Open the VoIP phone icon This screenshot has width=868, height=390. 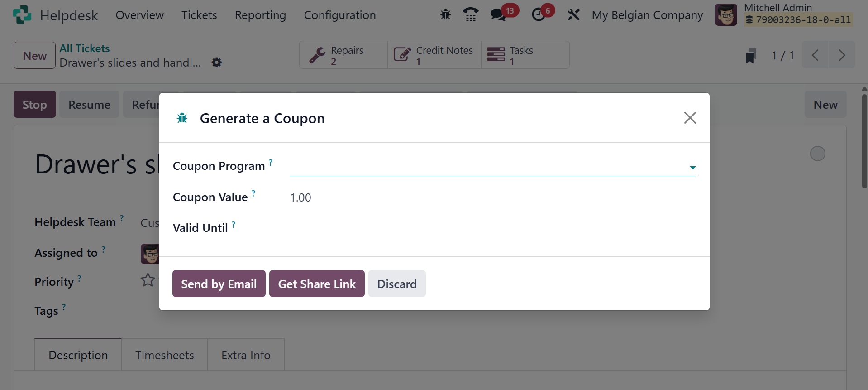(x=471, y=15)
